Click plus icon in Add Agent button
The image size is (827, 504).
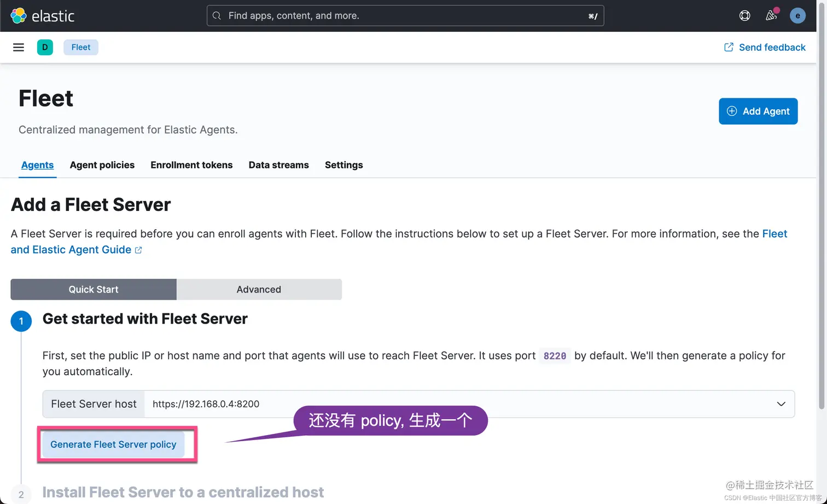732,111
